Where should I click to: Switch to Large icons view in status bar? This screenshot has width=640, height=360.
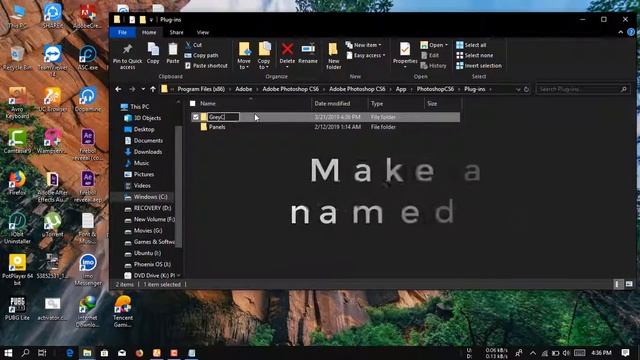coord(629,284)
